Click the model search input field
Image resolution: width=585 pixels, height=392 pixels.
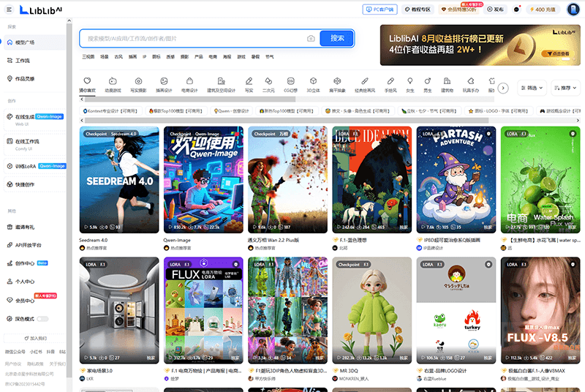(194, 38)
